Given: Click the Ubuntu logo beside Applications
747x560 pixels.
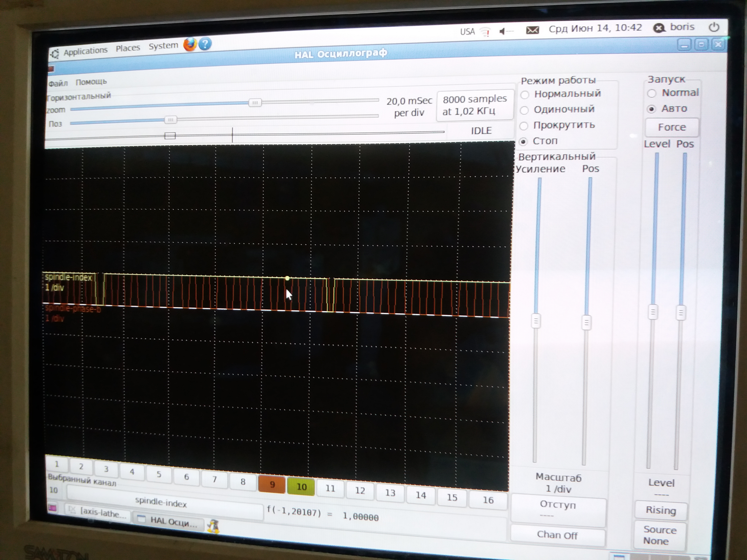Looking at the screenshot, I should click(55, 53).
